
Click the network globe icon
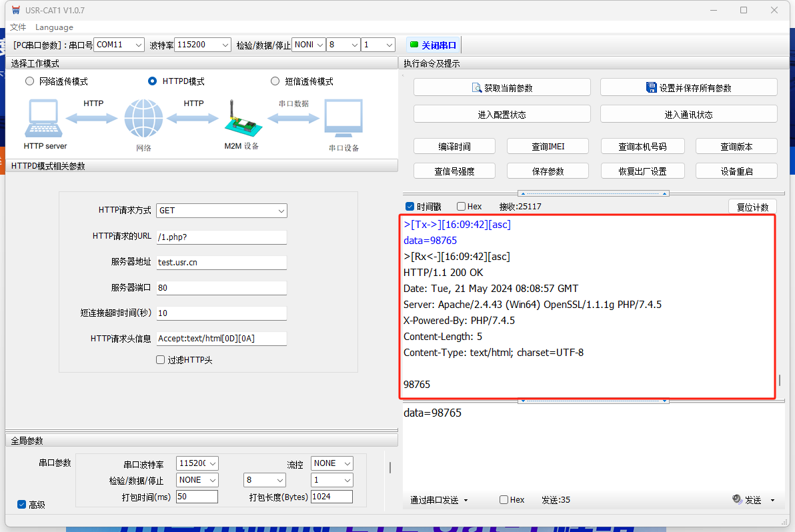coord(143,119)
